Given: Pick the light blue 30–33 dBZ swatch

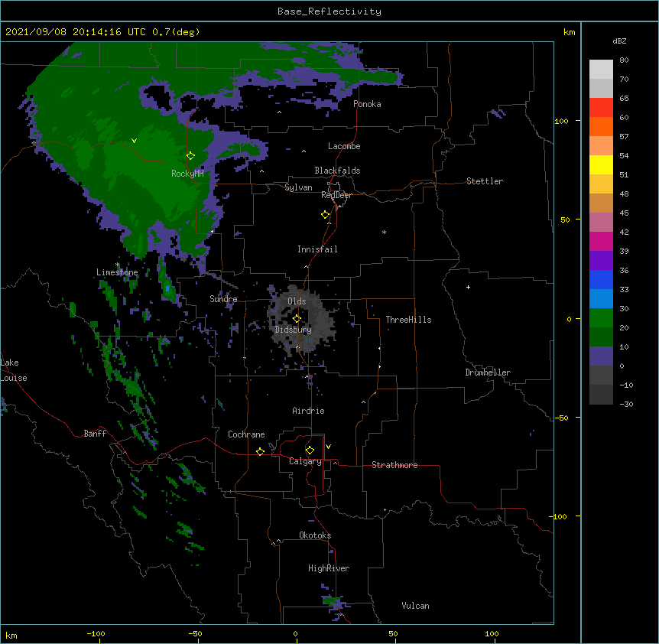Looking at the screenshot, I should 601,299.
